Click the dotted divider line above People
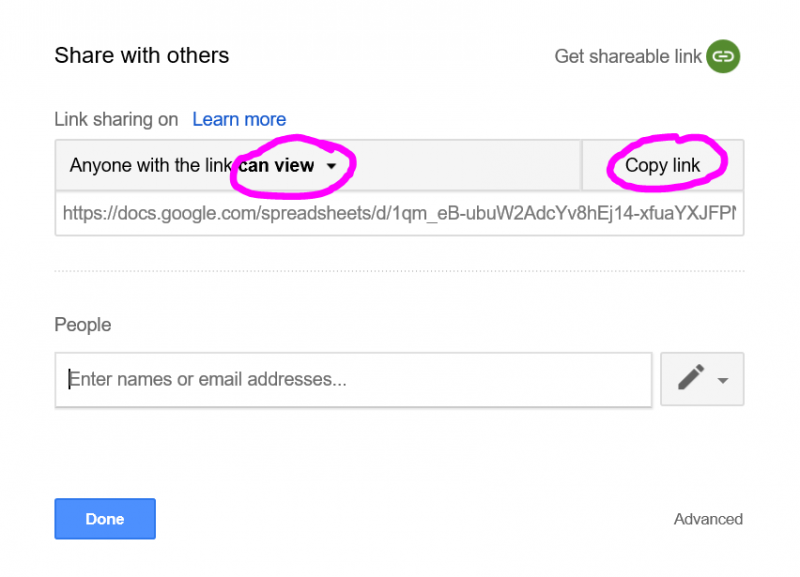This screenshot has width=800, height=577. coord(398,271)
